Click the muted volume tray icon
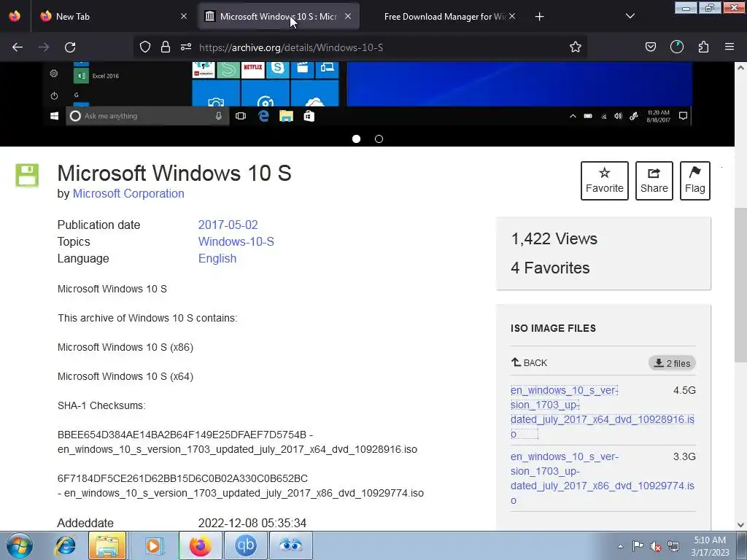The width and height of the screenshot is (747, 560). [656, 547]
